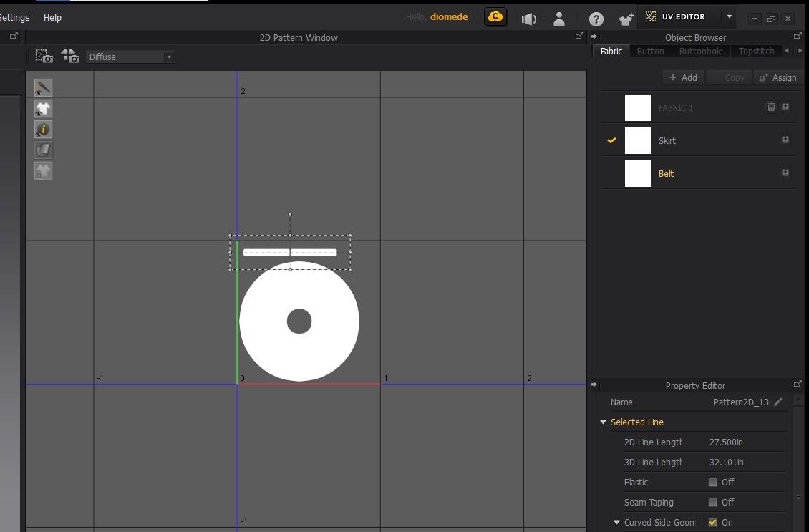The image size is (809, 532).
Task: Click the Add fabric button
Action: click(x=683, y=77)
